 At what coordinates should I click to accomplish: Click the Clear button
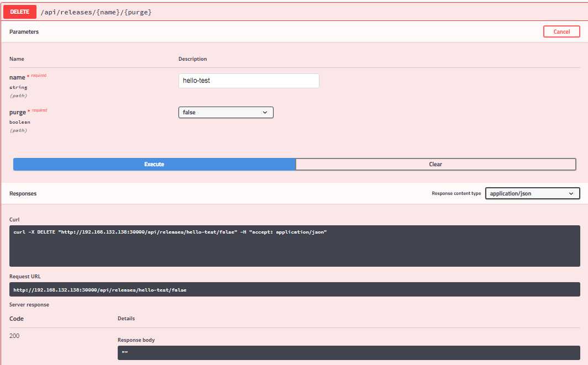[x=435, y=164]
